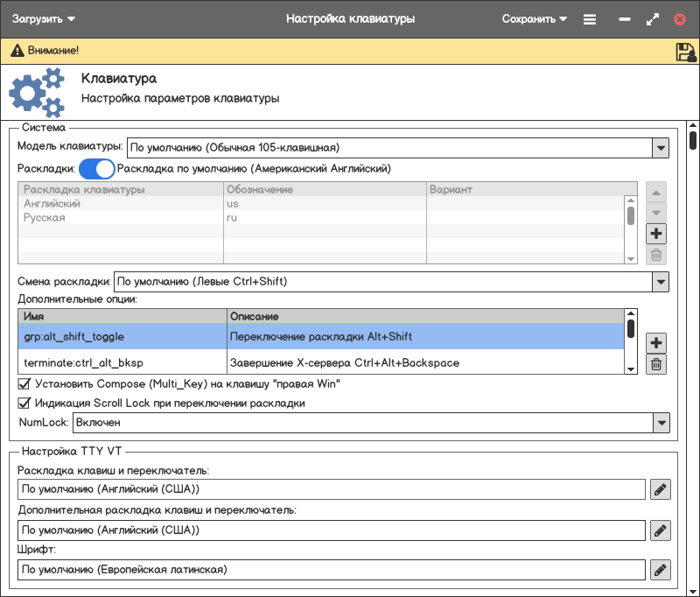Edit TTY keymap layout with pencil icon

pos(661,488)
